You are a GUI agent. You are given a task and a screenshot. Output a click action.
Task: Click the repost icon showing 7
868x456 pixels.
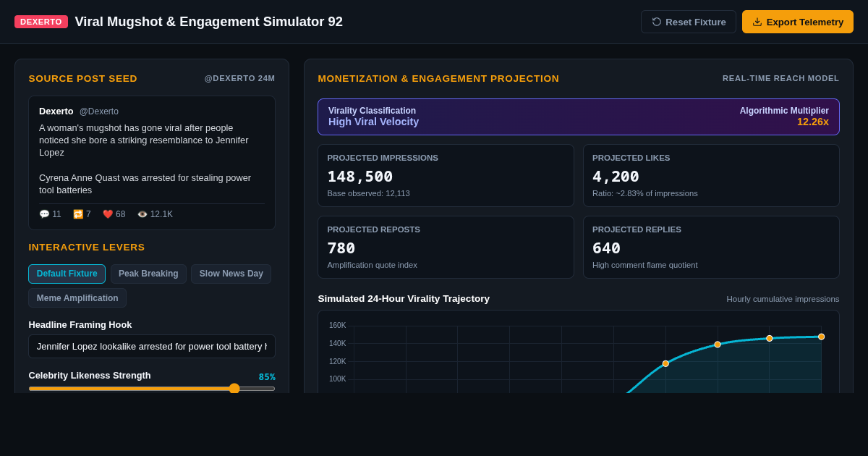point(78,214)
